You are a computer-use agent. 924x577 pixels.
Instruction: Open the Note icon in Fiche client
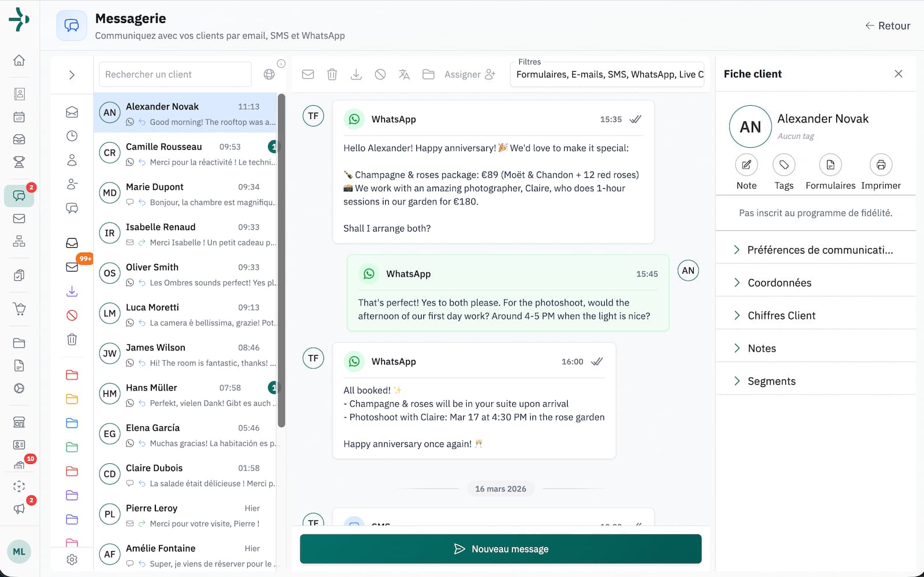[x=746, y=165]
